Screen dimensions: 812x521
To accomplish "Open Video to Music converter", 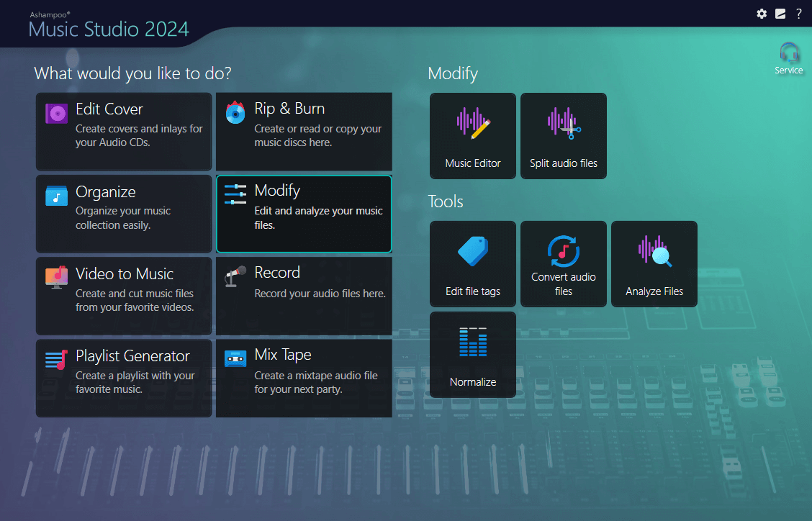I will click(x=123, y=296).
